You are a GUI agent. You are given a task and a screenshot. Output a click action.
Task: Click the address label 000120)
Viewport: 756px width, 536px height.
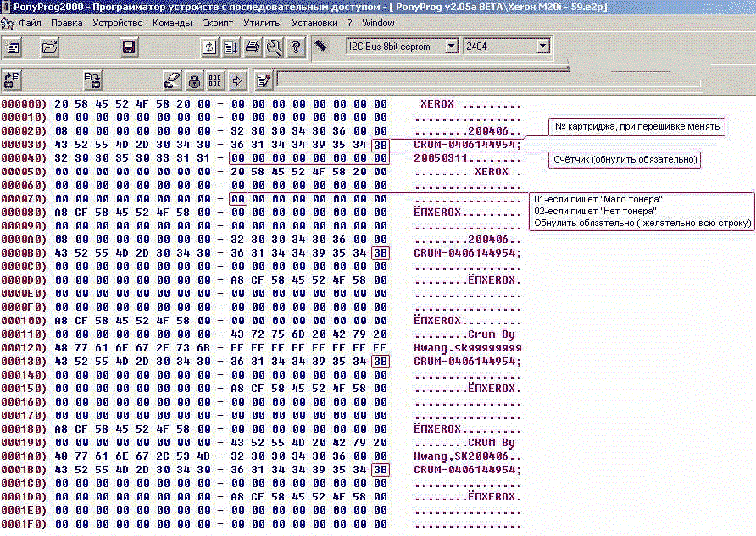(24, 348)
